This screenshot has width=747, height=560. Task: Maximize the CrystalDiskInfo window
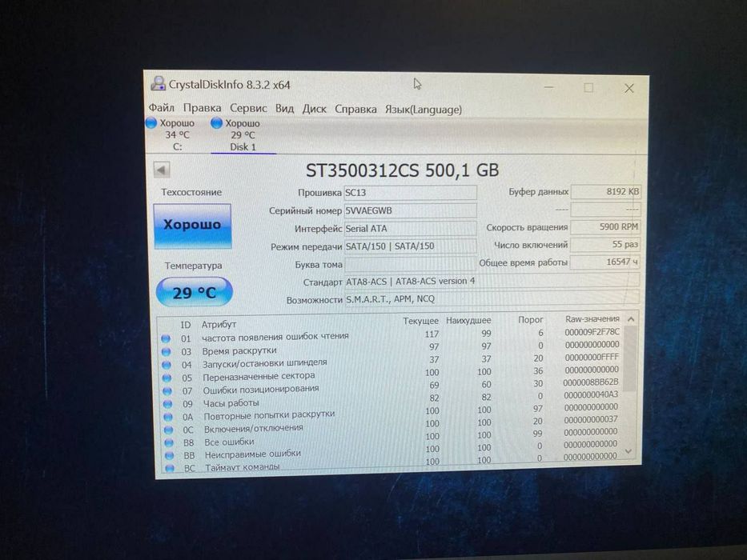pyautogui.click(x=588, y=88)
